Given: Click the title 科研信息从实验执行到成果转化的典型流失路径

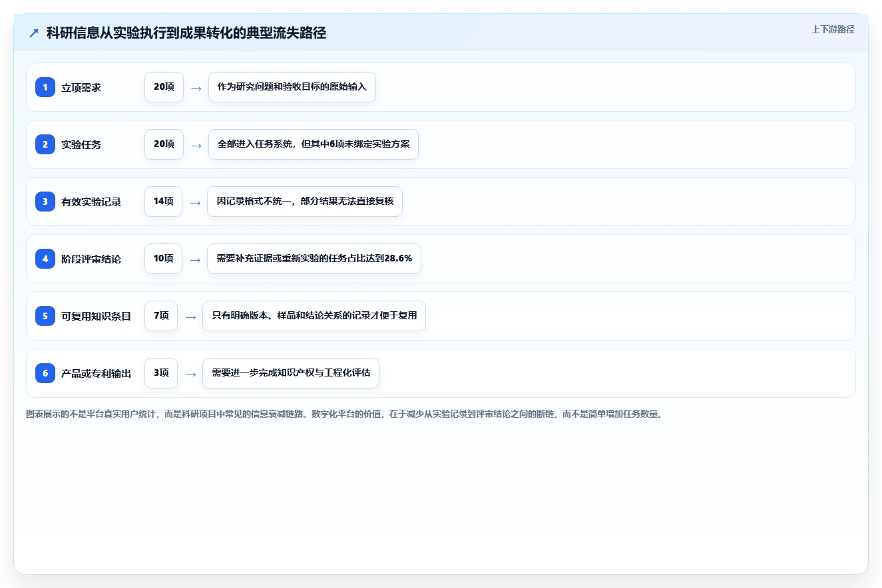Looking at the screenshot, I should coord(186,33).
